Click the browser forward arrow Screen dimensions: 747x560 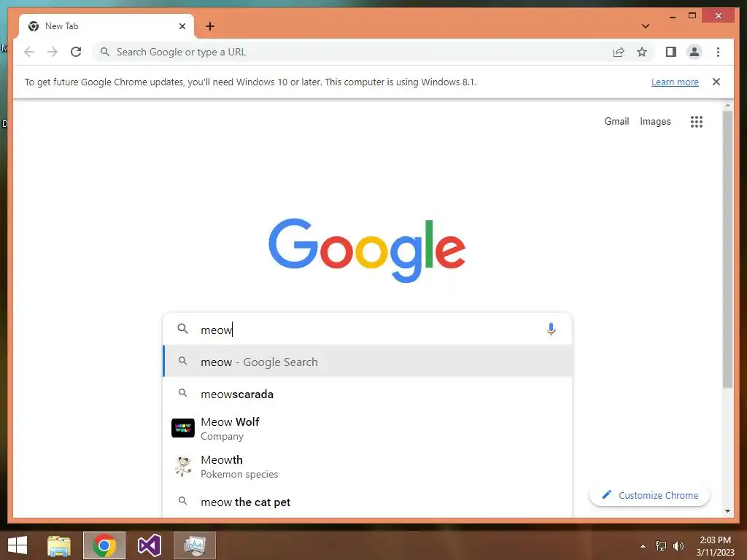click(53, 52)
